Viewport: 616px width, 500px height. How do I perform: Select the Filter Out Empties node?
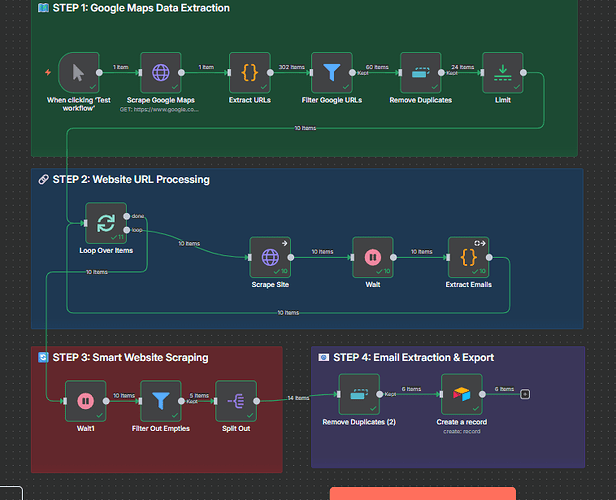tap(161, 401)
